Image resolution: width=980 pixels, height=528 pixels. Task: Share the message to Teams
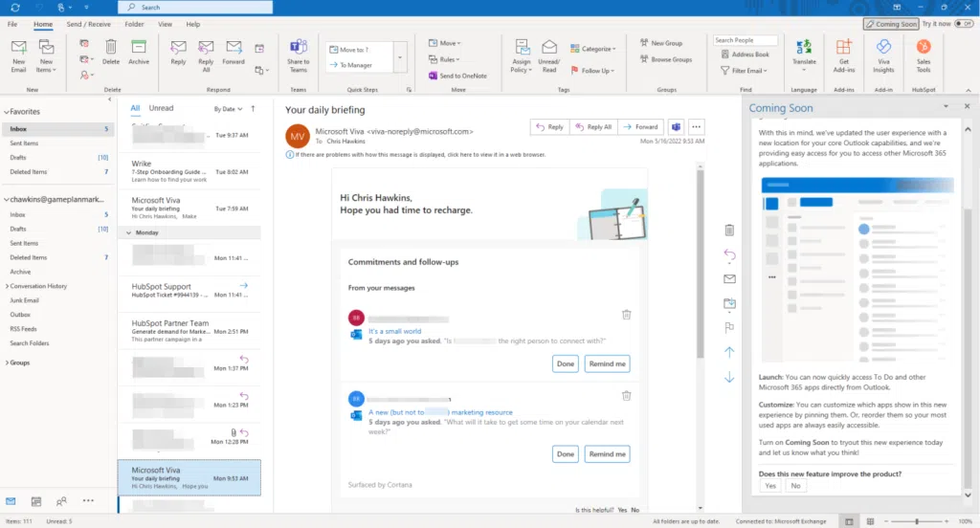299,56
